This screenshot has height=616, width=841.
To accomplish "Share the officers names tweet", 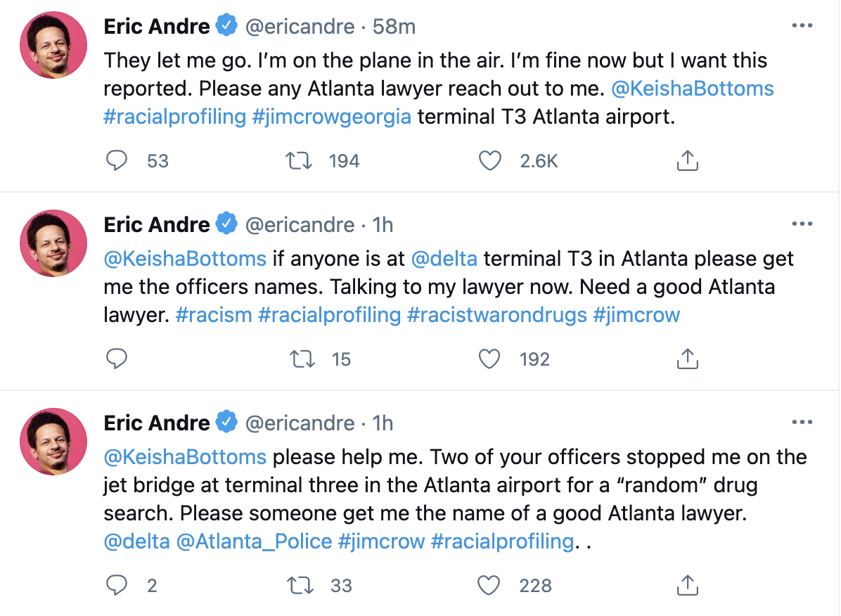I will (x=686, y=359).
